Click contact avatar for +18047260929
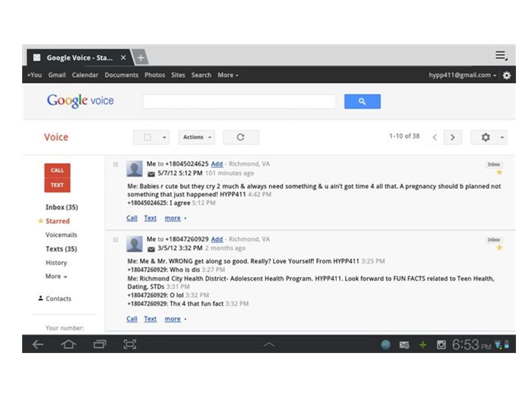532x399 pixels. point(134,244)
